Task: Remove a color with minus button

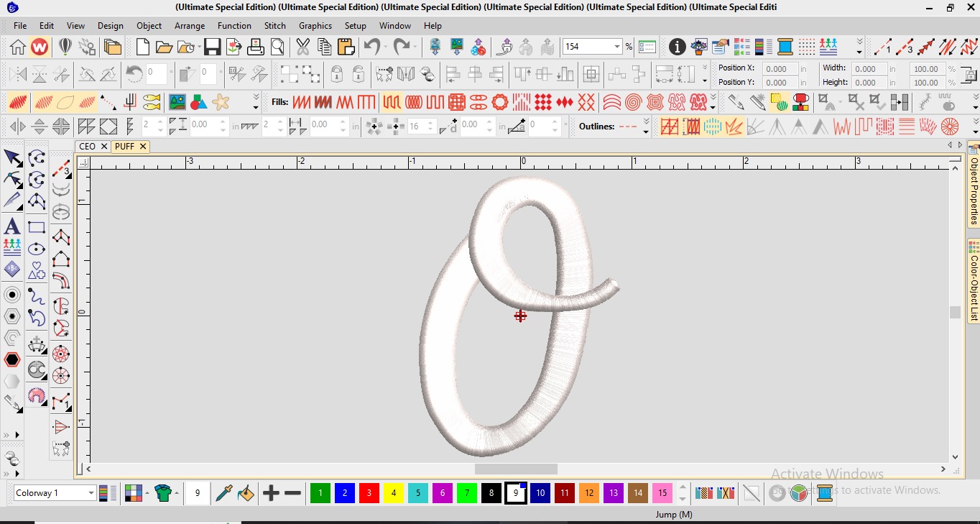Action: pyautogui.click(x=292, y=493)
